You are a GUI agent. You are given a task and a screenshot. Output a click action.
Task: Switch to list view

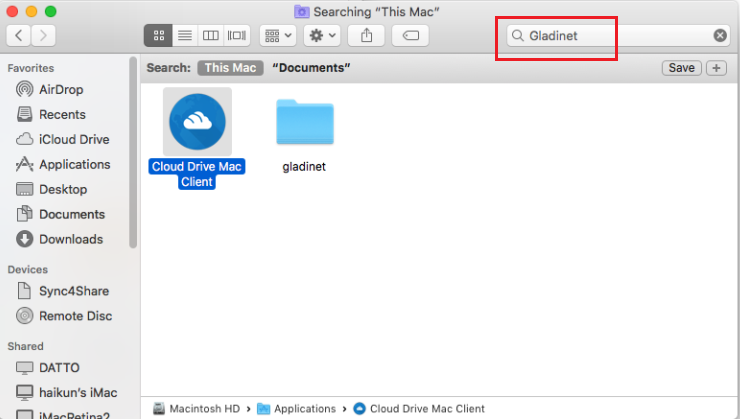click(x=185, y=35)
